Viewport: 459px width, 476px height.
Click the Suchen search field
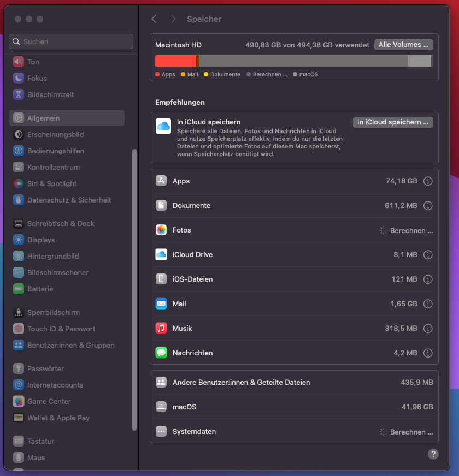click(71, 41)
